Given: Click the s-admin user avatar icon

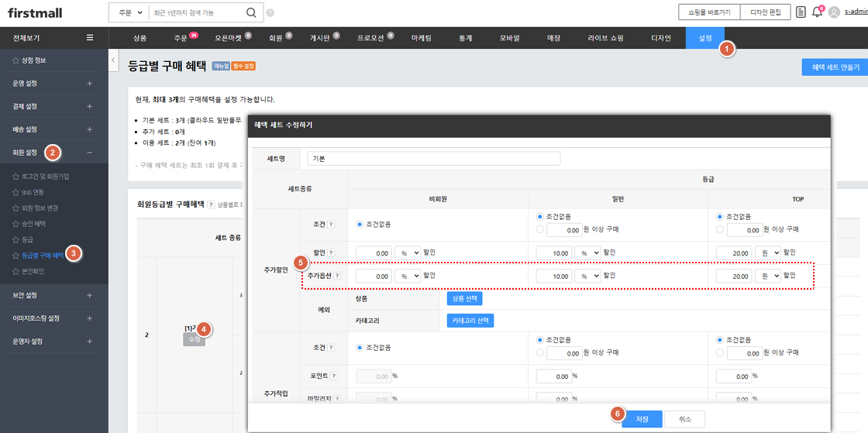Looking at the screenshot, I should pyautogui.click(x=834, y=12).
